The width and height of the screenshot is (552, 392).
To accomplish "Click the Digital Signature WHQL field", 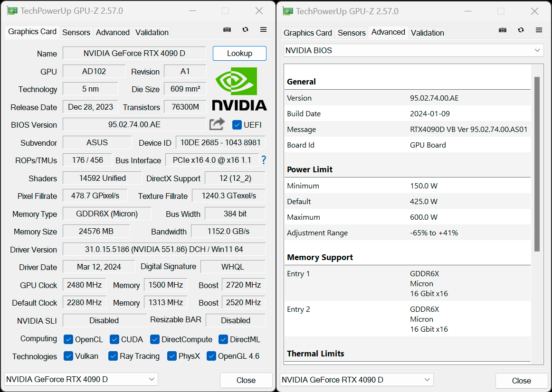I will coord(233,267).
